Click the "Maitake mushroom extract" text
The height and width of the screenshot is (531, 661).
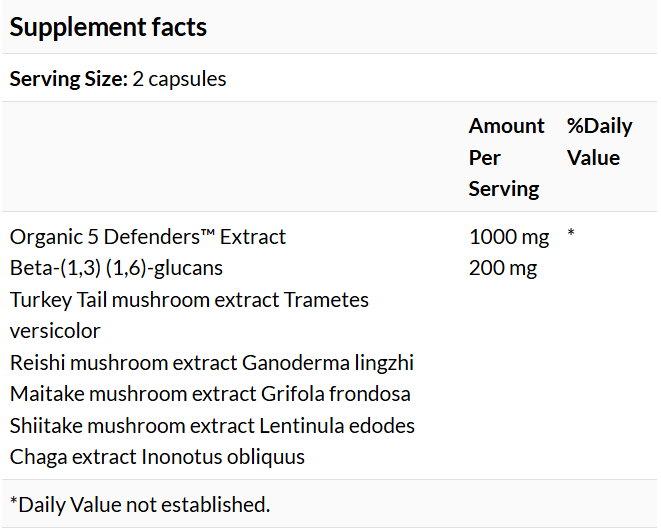133,394
